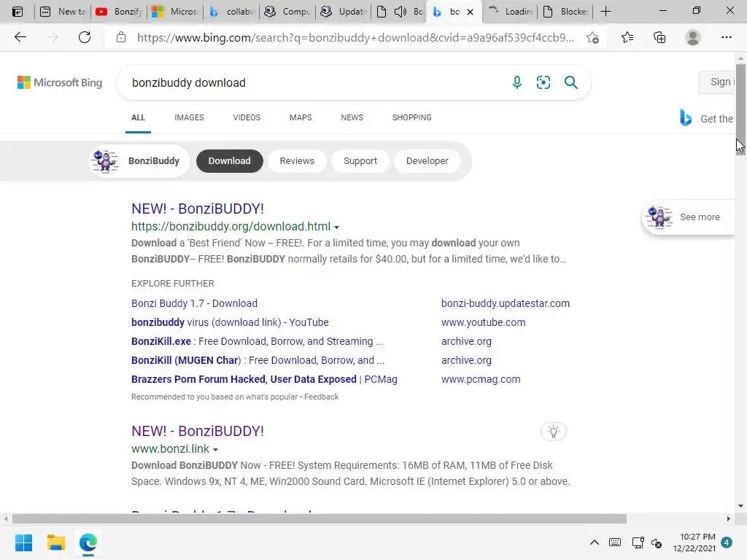
Task: Open the See more BonziBuddy card
Action: (x=689, y=217)
